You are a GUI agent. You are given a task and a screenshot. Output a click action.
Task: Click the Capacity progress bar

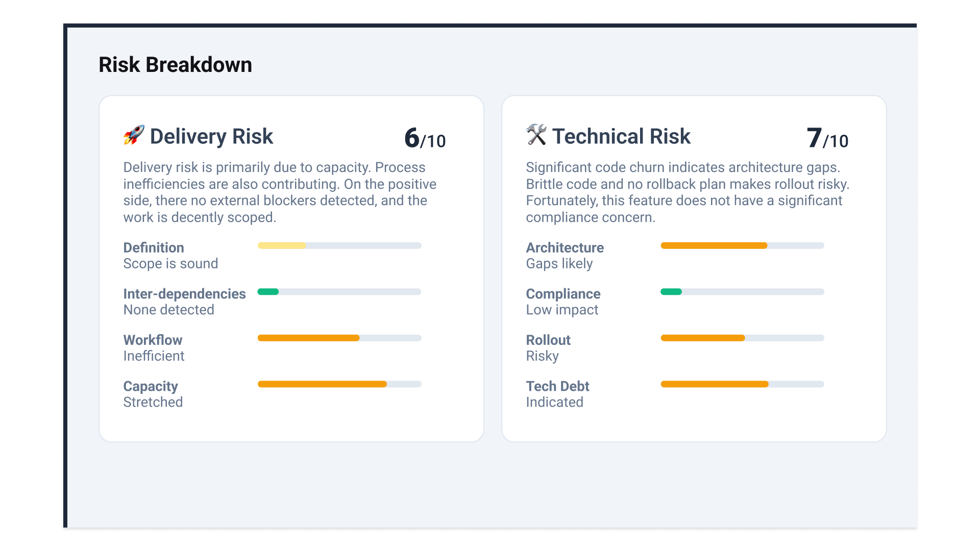[x=339, y=384]
